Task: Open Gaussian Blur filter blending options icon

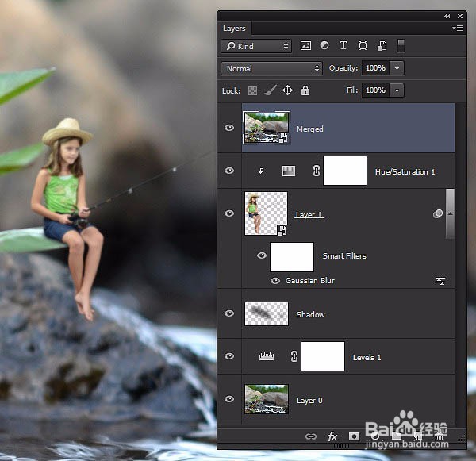Action: [440, 281]
